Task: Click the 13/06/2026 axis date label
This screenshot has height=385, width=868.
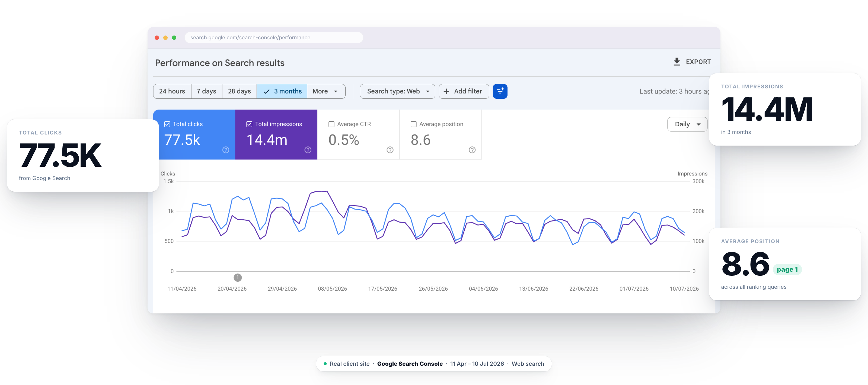Action: point(534,289)
